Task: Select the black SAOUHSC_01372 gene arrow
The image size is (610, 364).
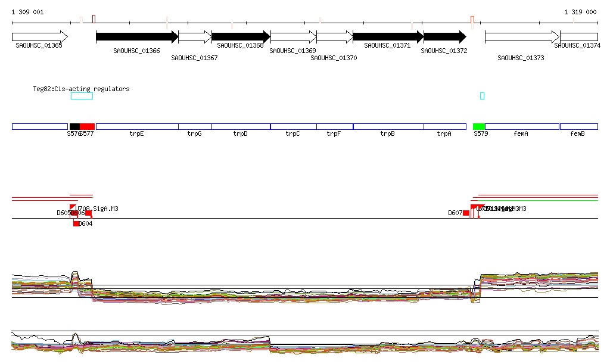Action: tap(444, 37)
